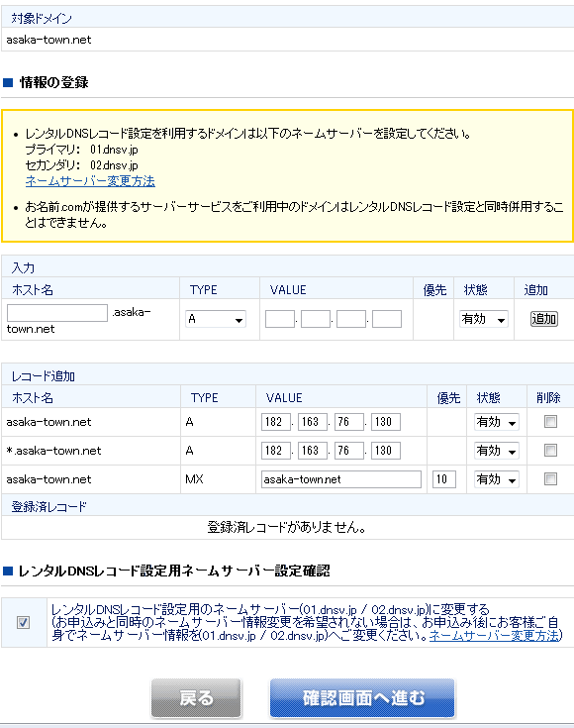
Task: Open 状態 dropdown for asaka-town.net A record
Action: pos(496,422)
